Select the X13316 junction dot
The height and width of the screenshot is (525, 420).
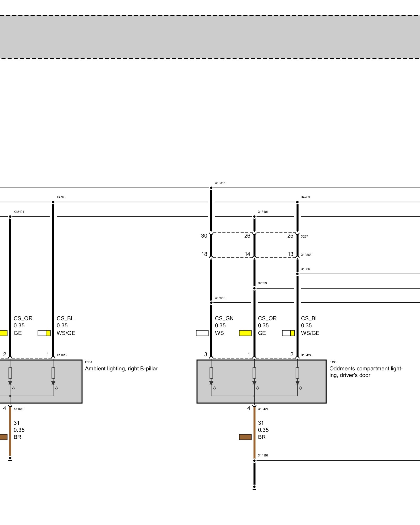coord(211,188)
